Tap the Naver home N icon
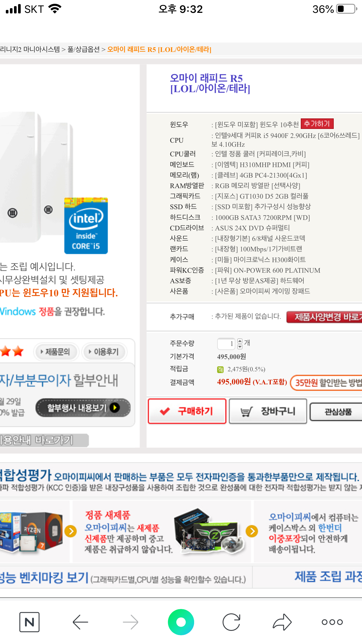 click(x=29, y=622)
